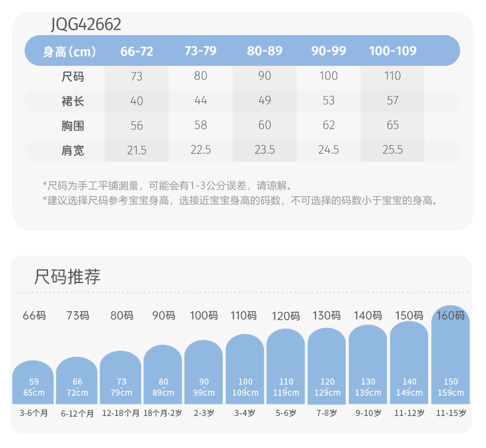Screen dimensions: 486x448
Task: Click the 90码 size label
Action: [164, 316]
